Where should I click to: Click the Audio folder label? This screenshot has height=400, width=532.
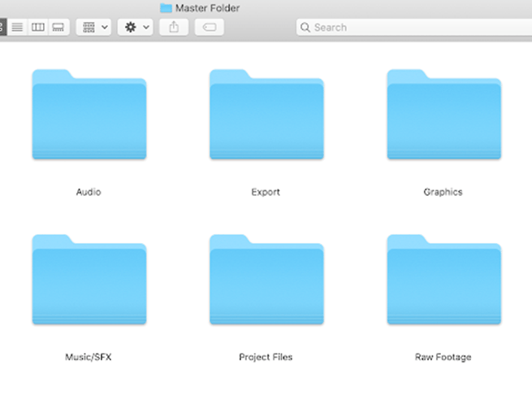point(89,192)
